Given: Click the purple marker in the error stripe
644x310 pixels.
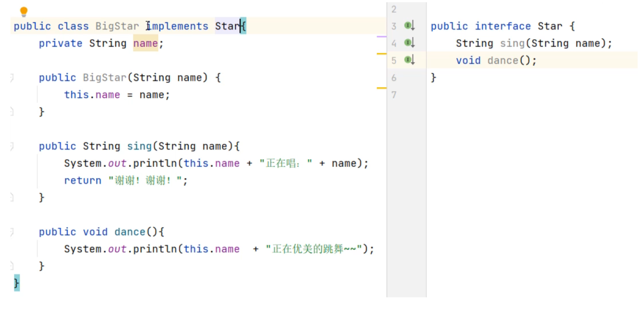Looking at the screenshot, I should click(381, 37).
